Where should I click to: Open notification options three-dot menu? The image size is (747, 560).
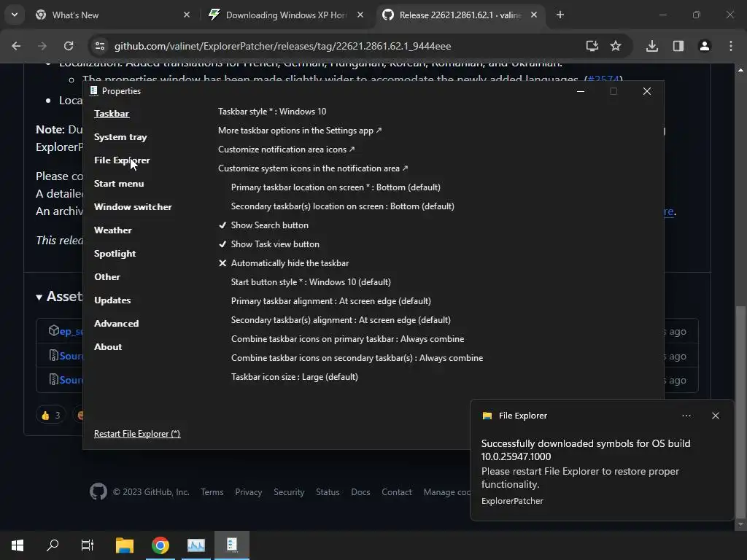[x=686, y=416]
